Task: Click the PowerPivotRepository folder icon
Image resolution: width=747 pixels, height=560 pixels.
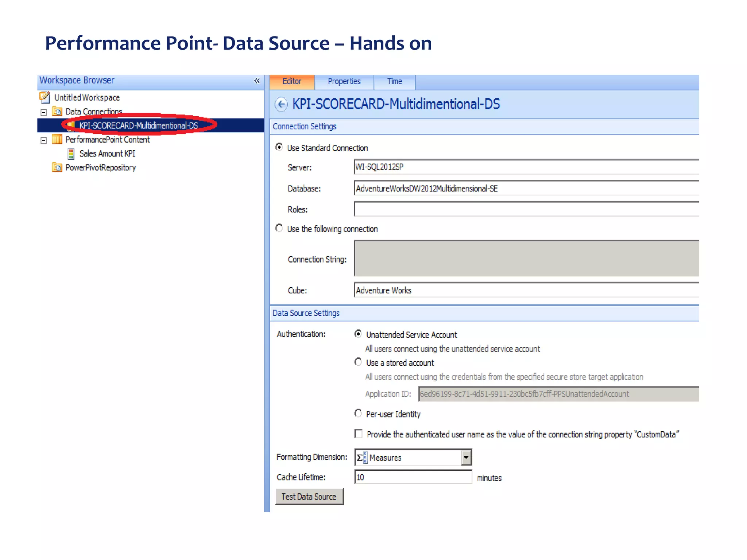Action: [x=57, y=167]
